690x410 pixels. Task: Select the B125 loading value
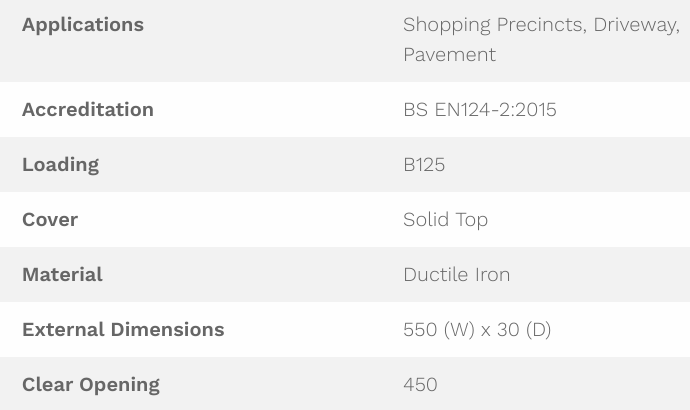coord(424,165)
